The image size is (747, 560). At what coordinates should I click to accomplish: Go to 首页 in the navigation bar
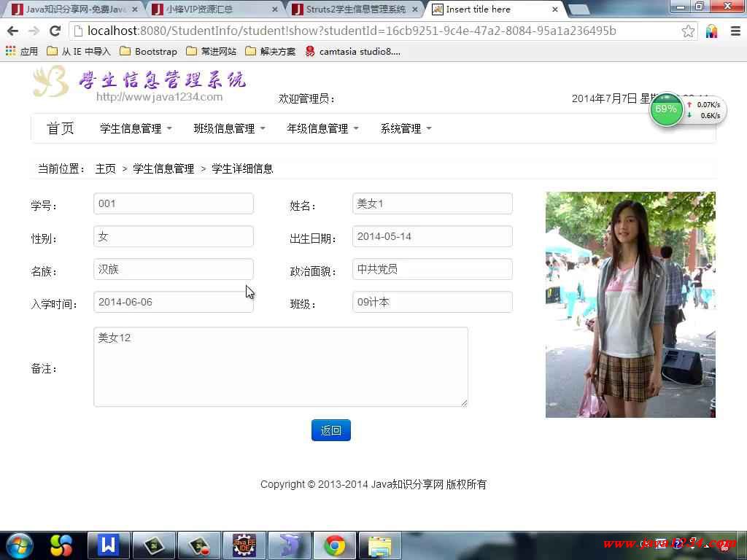(60, 128)
